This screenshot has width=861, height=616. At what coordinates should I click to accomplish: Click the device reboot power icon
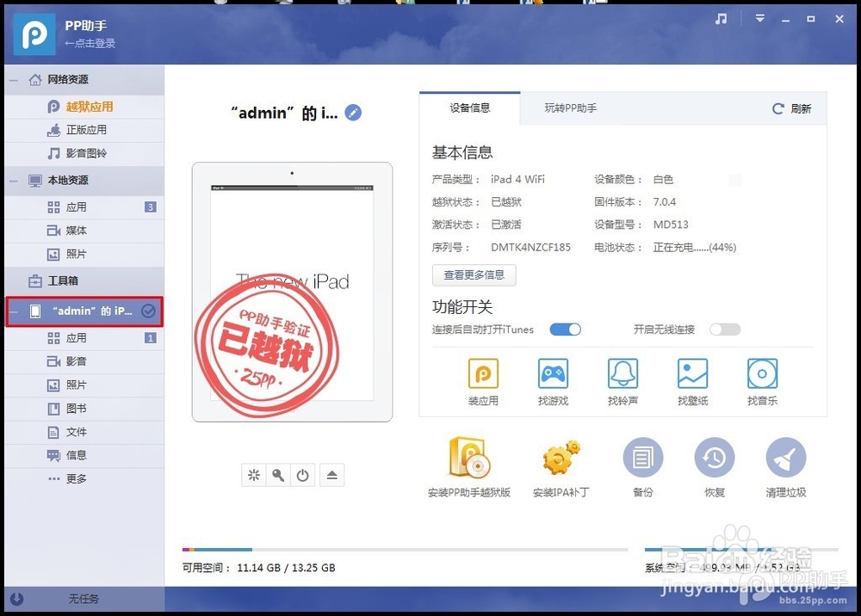click(303, 474)
